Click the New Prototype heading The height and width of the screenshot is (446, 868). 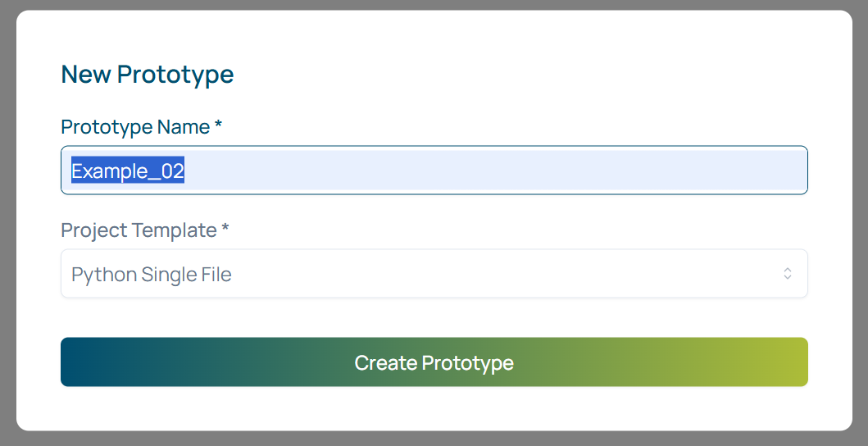pyautogui.click(x=148, y=75)
